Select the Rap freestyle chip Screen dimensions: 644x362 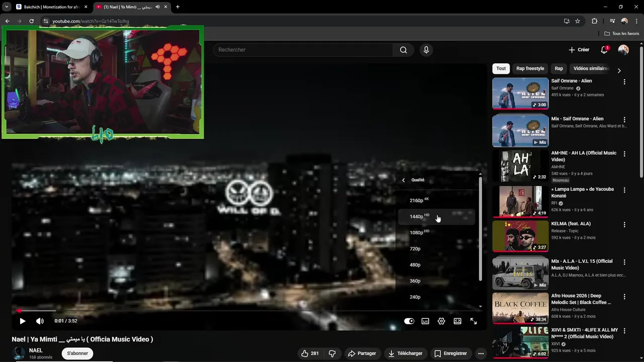530,68
